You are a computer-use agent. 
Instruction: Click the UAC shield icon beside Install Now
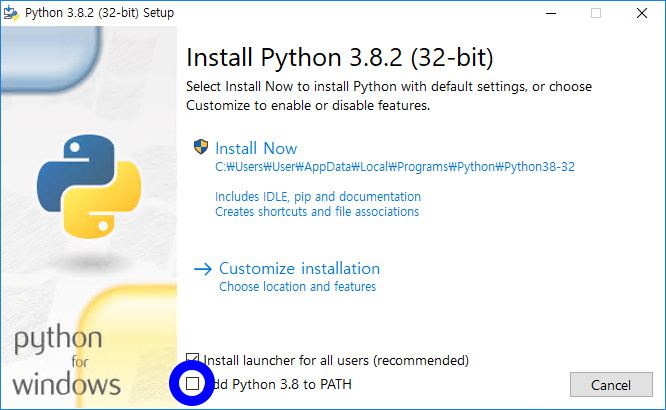pos(200,147)
